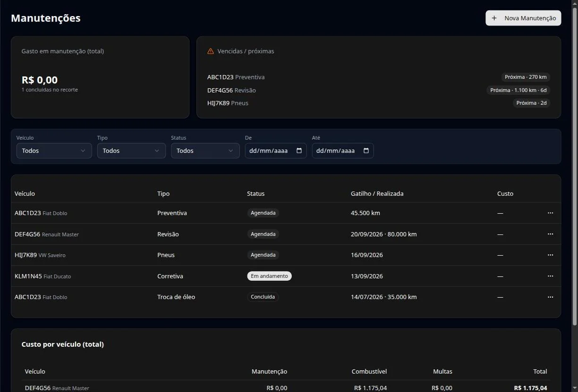This screenshot has height=392, width=578.
Task: Click the warning triangle icon beside Vencidas
Action: [x=211, y=51]
